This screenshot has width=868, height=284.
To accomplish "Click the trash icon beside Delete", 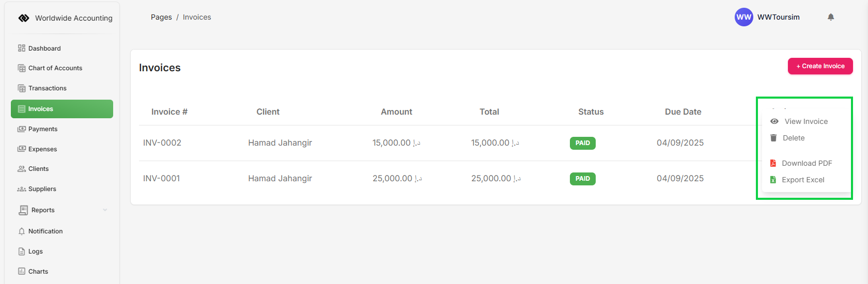I will [x=773, y=138].
